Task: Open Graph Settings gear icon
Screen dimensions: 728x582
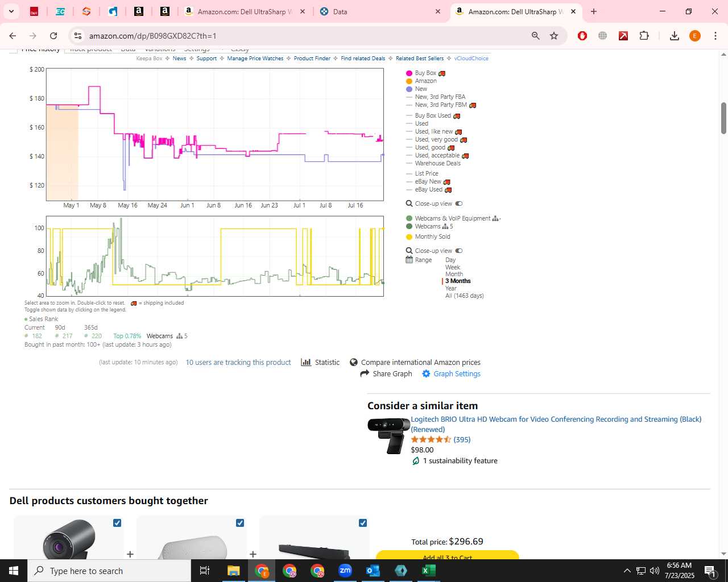Action: (426, 373)
